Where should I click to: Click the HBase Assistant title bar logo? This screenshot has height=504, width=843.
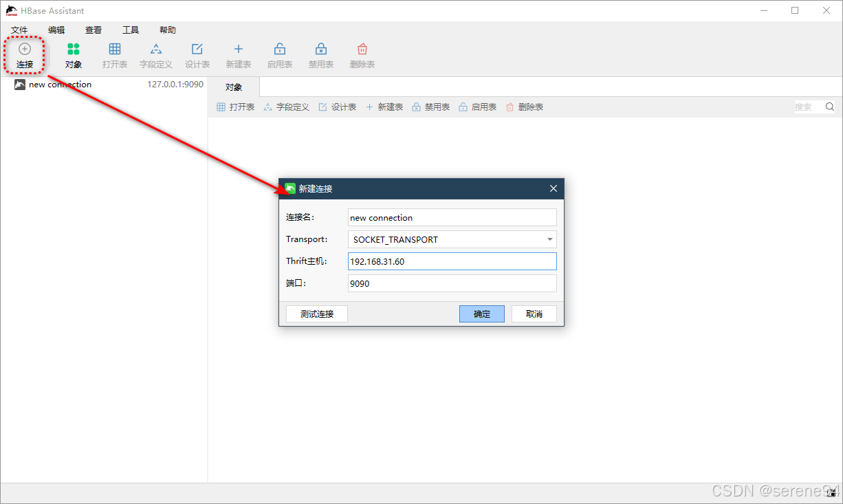click(x=12, y=10)
